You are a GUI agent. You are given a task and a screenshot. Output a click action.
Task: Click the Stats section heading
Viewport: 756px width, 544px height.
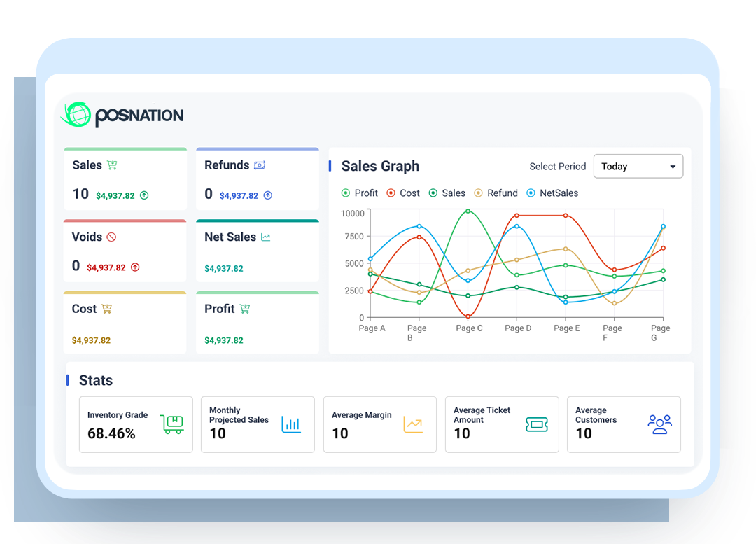96,380
